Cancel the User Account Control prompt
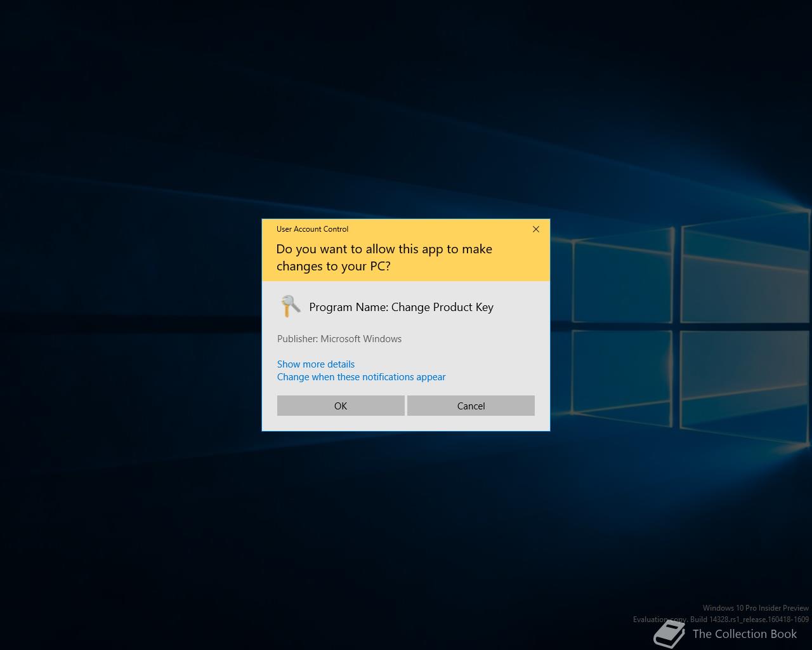The height and width of the screenshot is (650, 812). (471, 406)
